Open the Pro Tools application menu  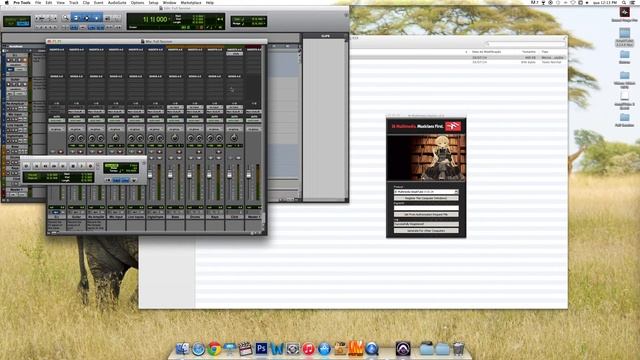coord(22,2)
